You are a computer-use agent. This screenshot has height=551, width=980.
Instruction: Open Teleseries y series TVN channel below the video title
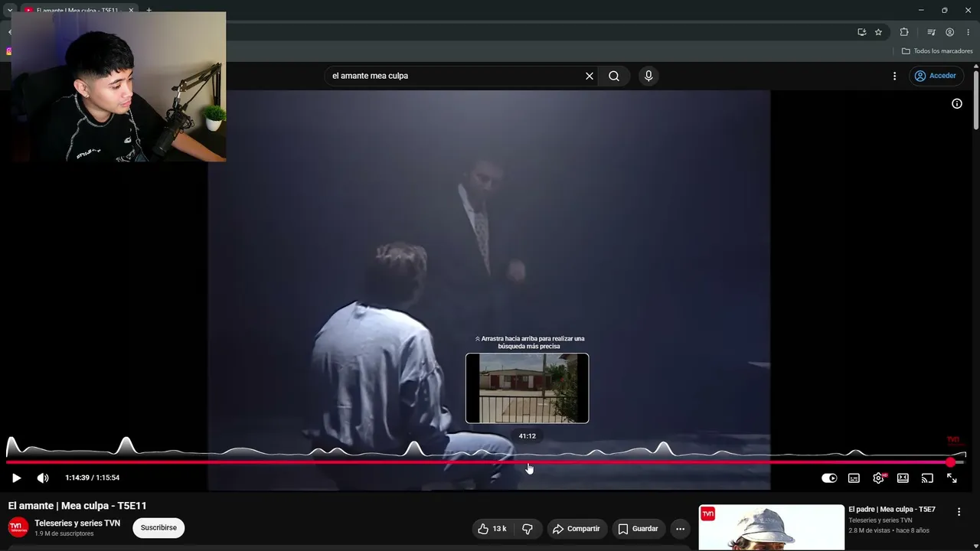[x=77, y=523]
